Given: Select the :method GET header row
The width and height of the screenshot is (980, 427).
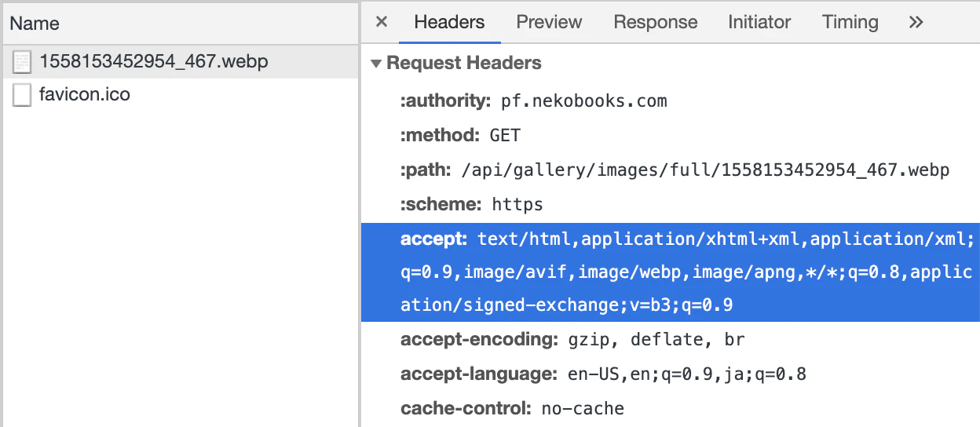Looking at the screenshot, I should pyautogui.click(x=671, y=135).
